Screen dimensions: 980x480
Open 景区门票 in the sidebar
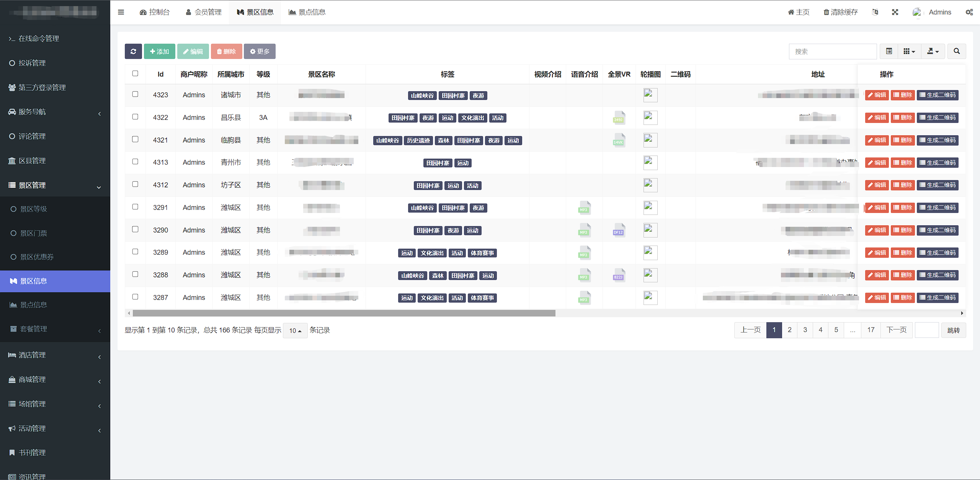55,233
